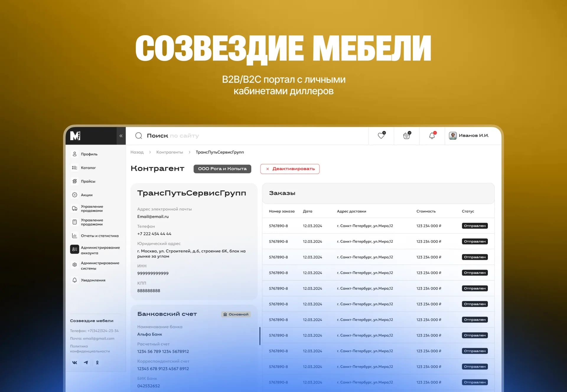
Task: Go back via Назад breadcrumb
Action: 137,152
